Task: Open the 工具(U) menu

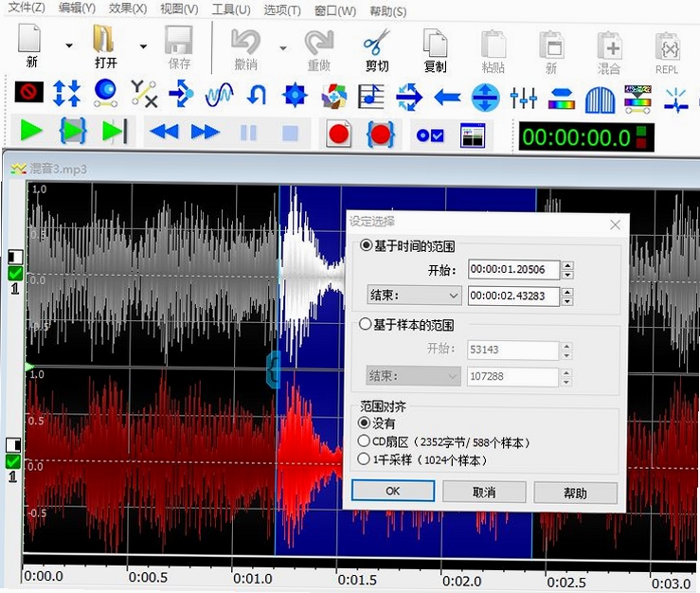Action: [231, 9]
